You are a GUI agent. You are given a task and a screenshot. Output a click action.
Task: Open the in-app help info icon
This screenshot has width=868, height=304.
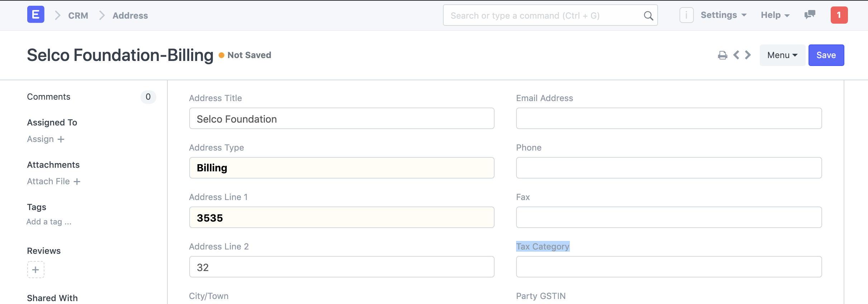(687, 15)
